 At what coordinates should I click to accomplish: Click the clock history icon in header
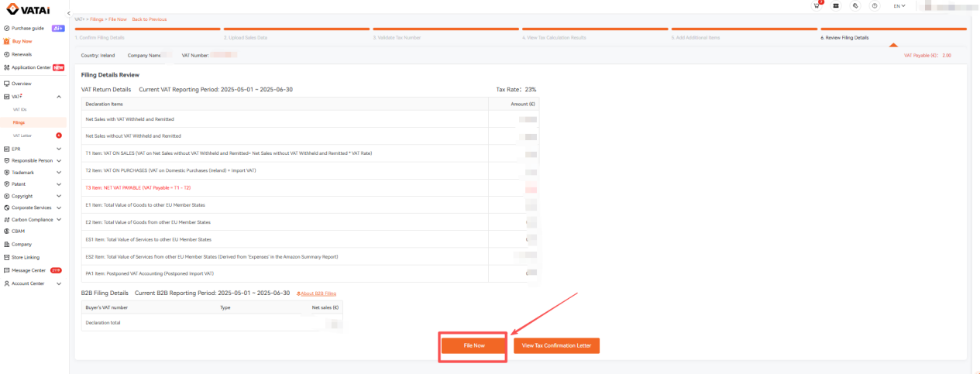coord(875,5)
